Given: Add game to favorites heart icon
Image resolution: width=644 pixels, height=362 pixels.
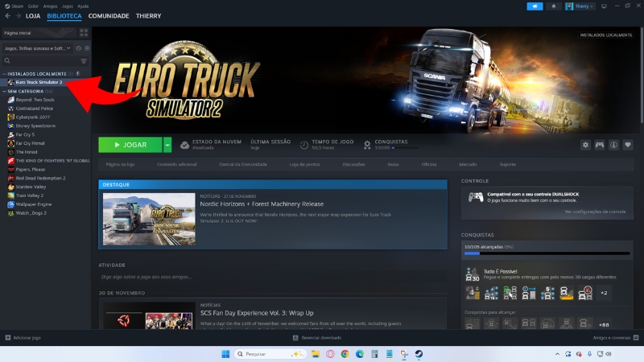Looking at the screenshot, I should (628, 145).
